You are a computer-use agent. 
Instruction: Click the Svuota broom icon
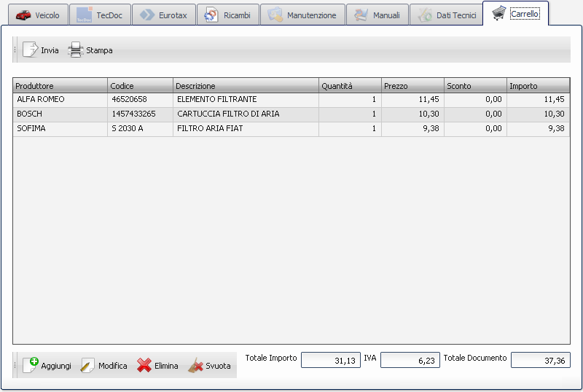point(195,365)
